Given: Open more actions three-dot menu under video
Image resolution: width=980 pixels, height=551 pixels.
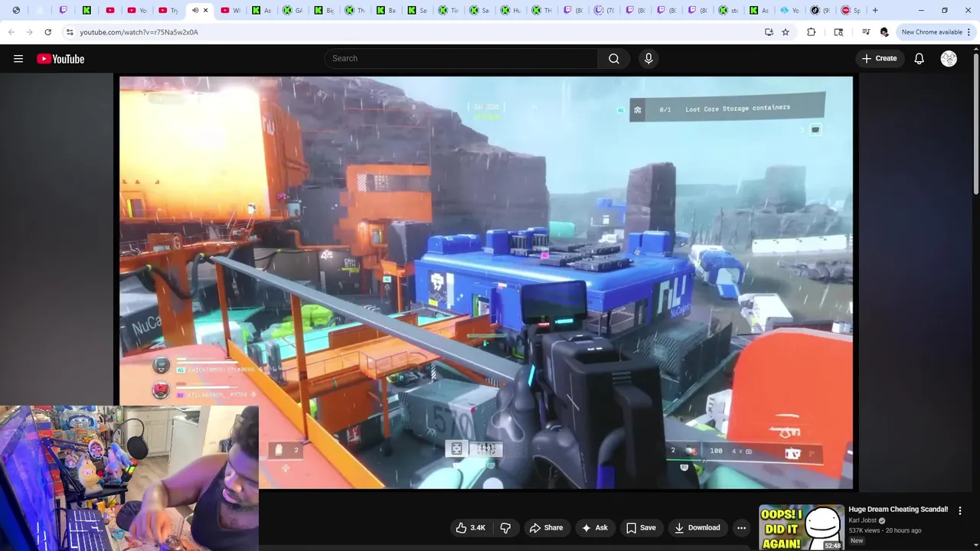Looking at the screenshot, I should click(741, 527).
